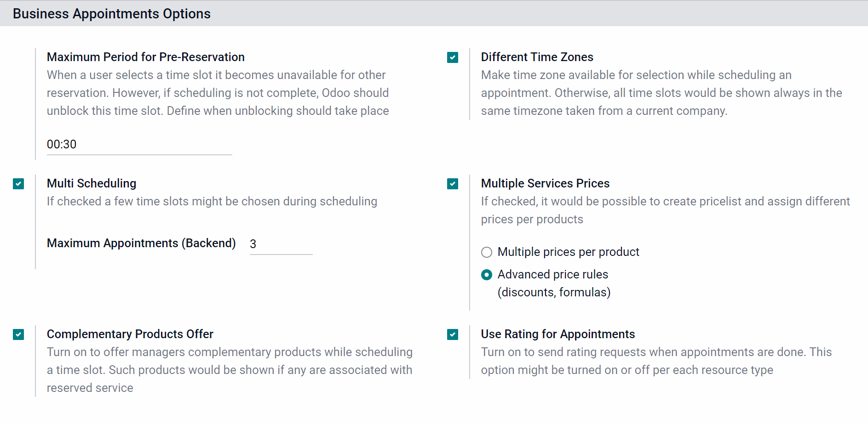Edit the 00:30 pre-reservation period field
The image size is (868, 425).
[139, 145]
